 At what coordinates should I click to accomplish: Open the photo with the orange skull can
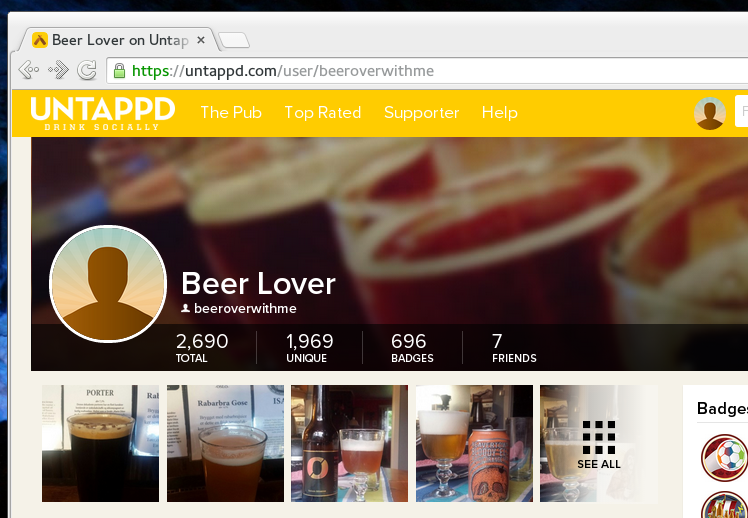pos(474,444)
